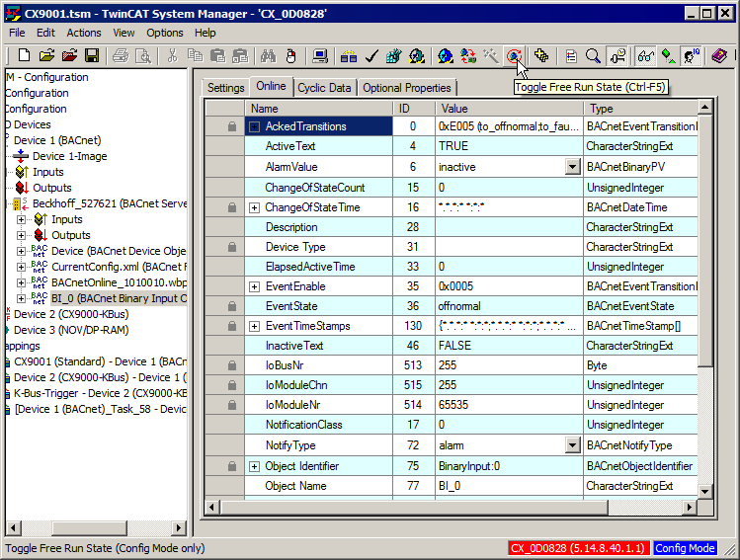Image resolution: width=740 pixels, height=560 pixels.
Task: Click the yellow plus-shaped icon after Free Run
Action: (x=541, y=56)
